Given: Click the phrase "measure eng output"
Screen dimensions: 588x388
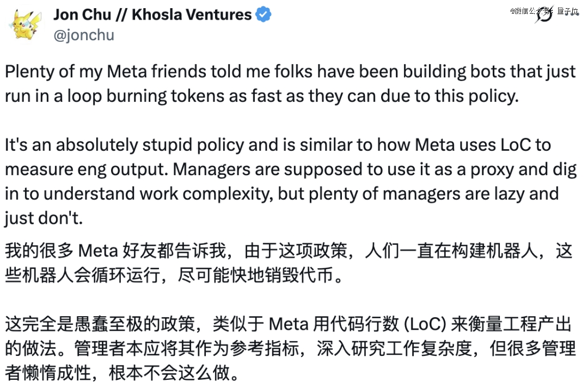Looking at the screenshot, I should tap(83, 169).
